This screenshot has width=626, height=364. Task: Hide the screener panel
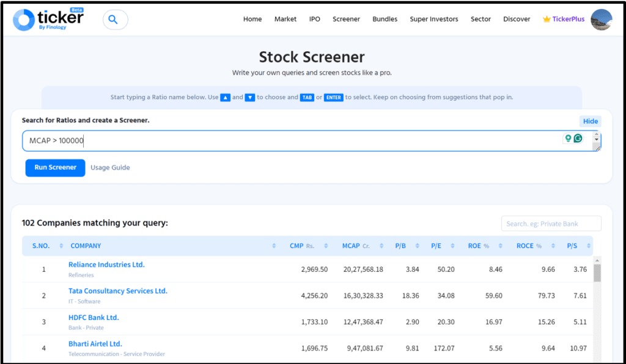589,121
